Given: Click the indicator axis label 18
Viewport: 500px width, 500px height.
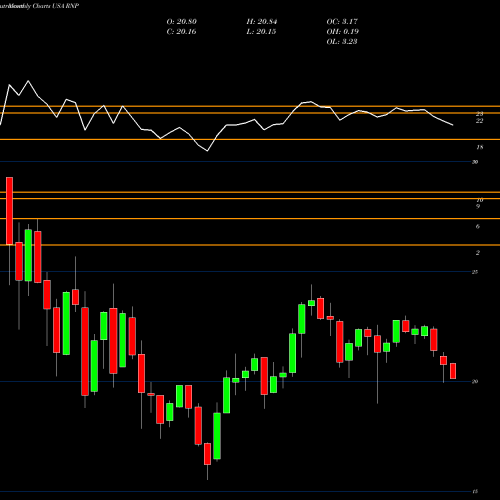Looking at the screenshot, I should coord(479,147).
